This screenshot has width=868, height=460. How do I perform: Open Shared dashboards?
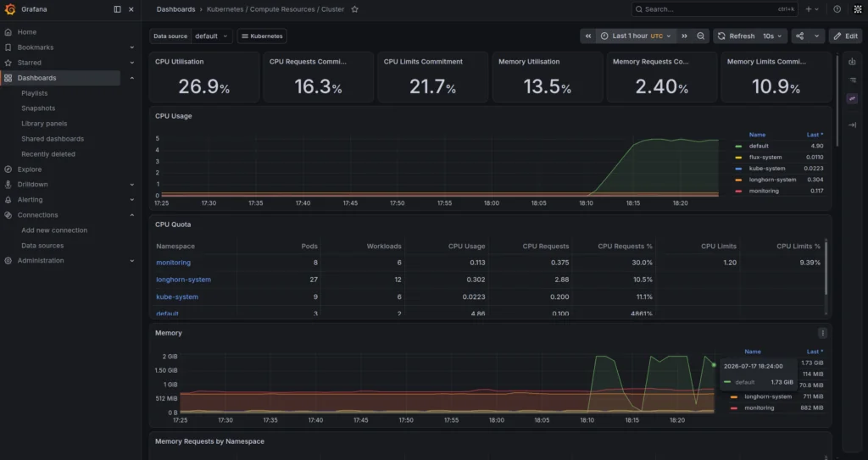pyautogui.click(x=53, y=138)
